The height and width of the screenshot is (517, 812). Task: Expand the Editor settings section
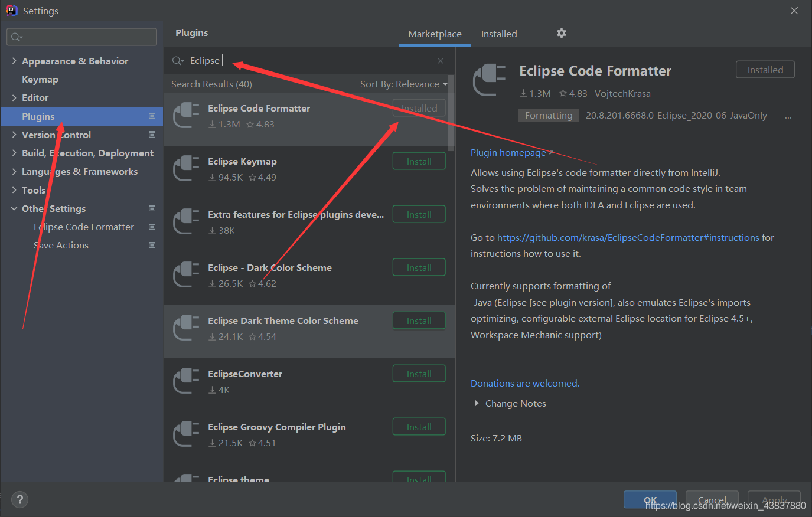[x=14, y=97]
